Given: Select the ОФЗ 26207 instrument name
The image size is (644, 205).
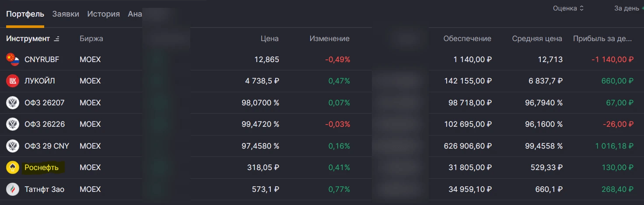Looking at the screenshot, I should (x=45, y=103).
